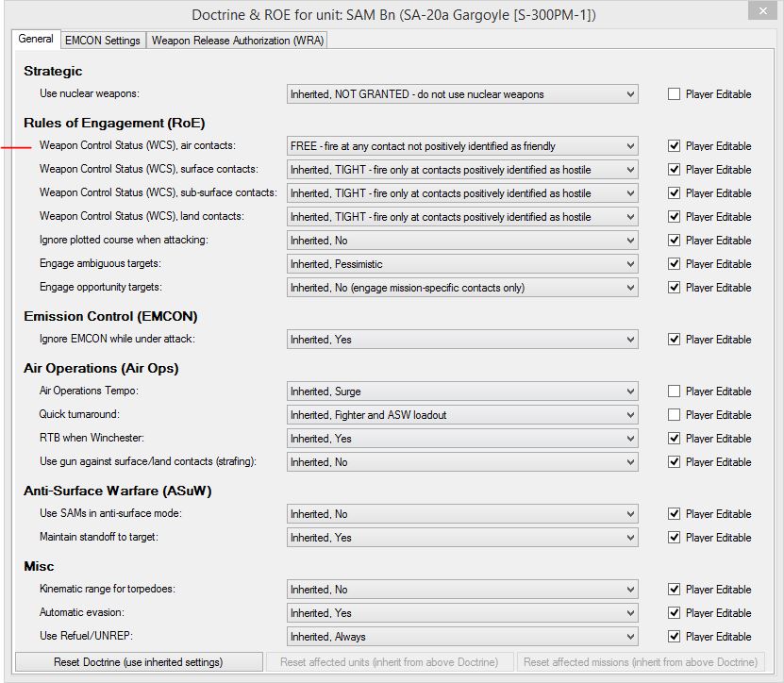Open the Weapon Release Authorization (WRA) tab
The height and width of the screenshot is (683, 784).
point(238,40)
